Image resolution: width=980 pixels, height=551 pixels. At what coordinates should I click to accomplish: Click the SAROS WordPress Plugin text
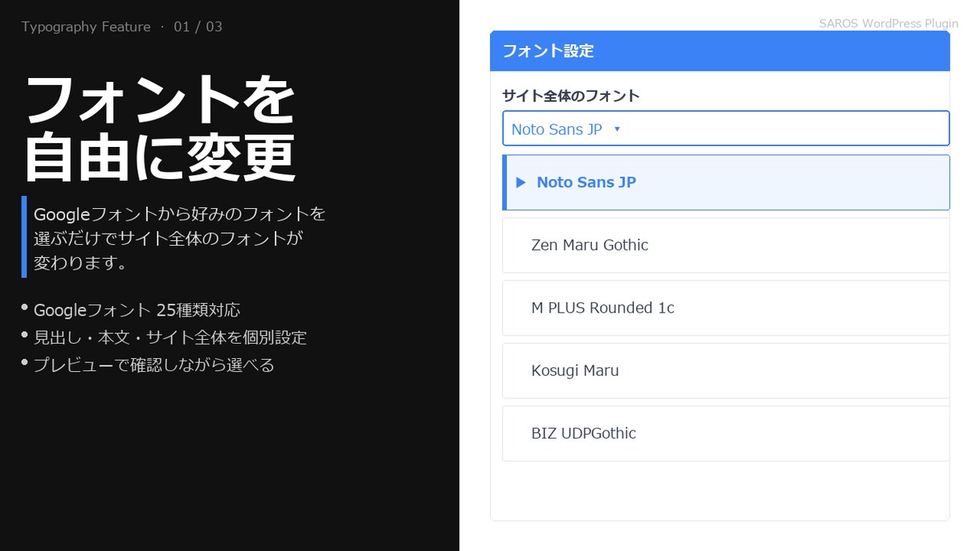(888, 23)
